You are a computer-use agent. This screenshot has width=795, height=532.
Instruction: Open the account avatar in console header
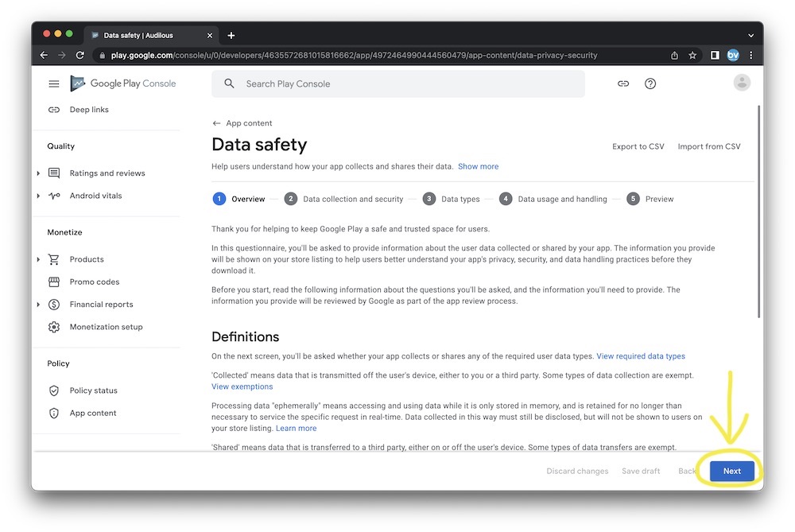tap(742, 83)
